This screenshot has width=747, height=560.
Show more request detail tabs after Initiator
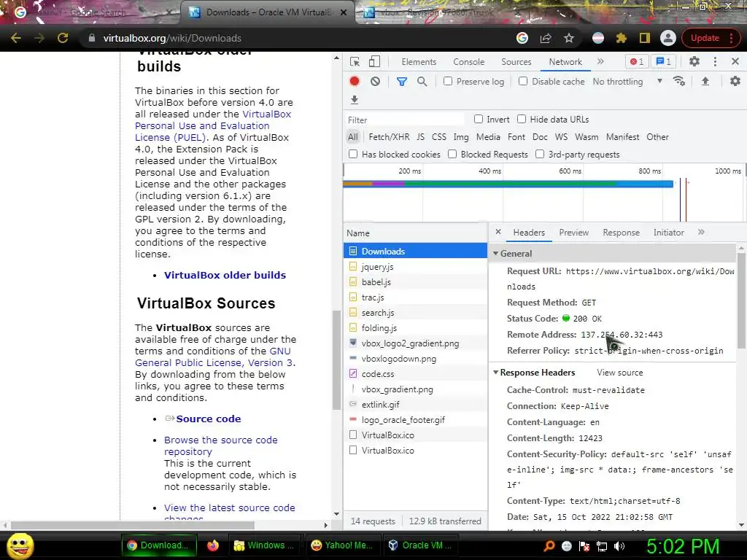(x=701, y=232)
